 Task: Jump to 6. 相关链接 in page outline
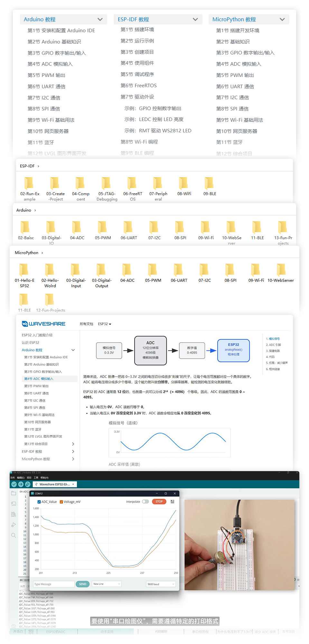[273, 369]
